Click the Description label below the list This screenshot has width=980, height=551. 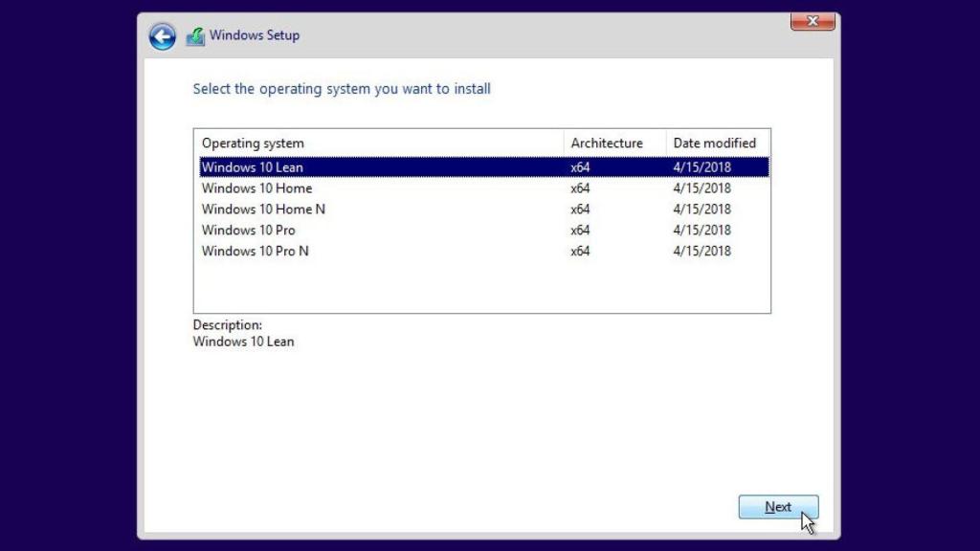(227, 325)
